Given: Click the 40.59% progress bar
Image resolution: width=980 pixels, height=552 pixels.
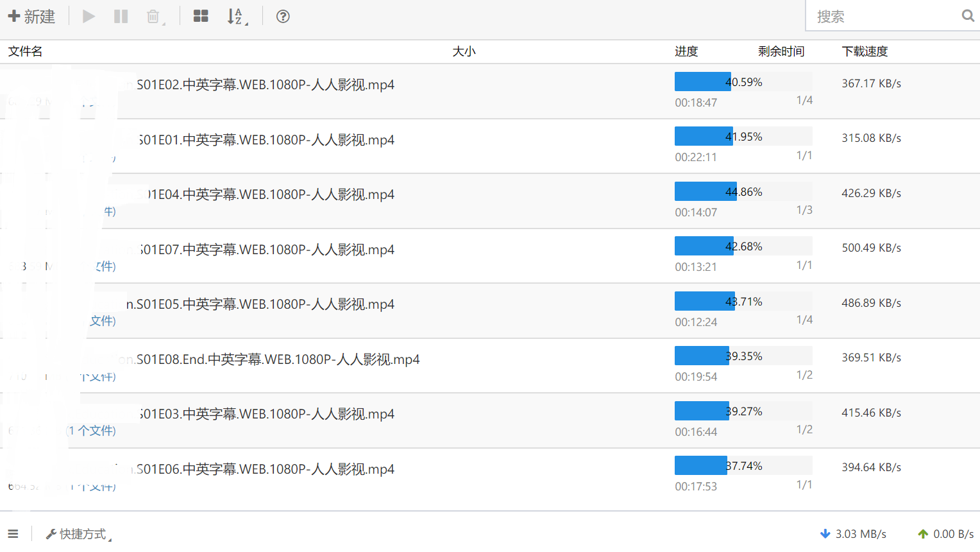Looking at the screenshot, I should coord(743,82).
